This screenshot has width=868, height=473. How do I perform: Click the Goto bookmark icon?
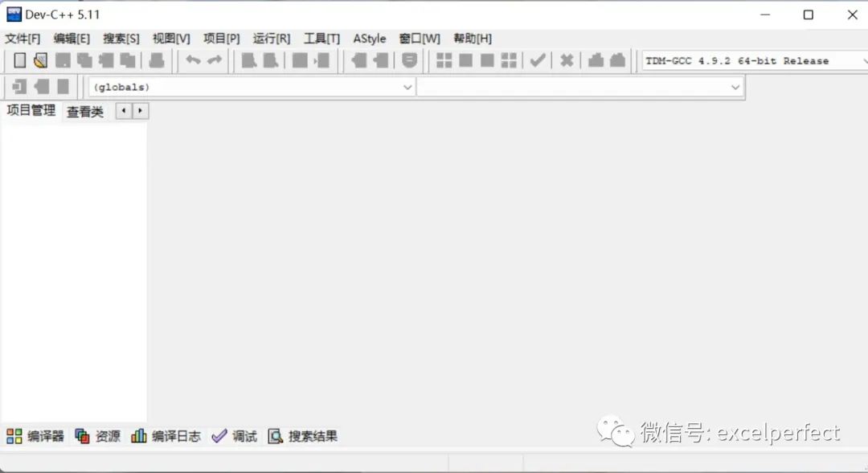tap(63, 86)
